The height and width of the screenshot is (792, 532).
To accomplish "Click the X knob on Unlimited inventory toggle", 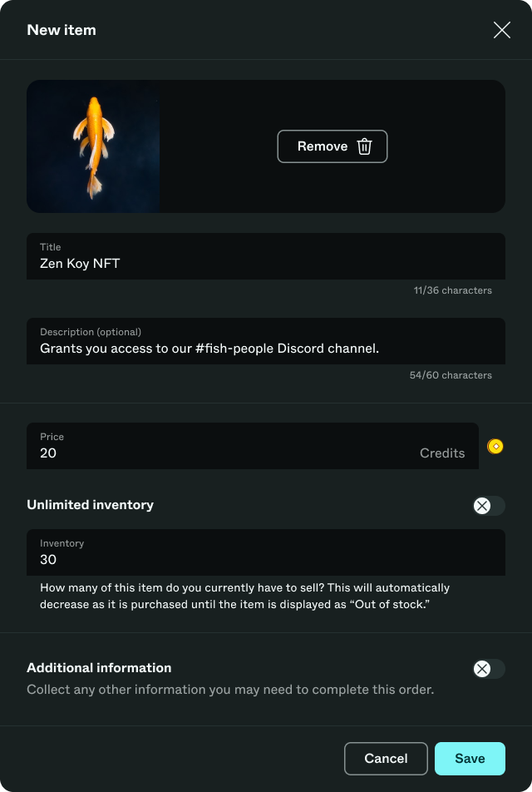I will pyautogui.click(x=482, y=506).
